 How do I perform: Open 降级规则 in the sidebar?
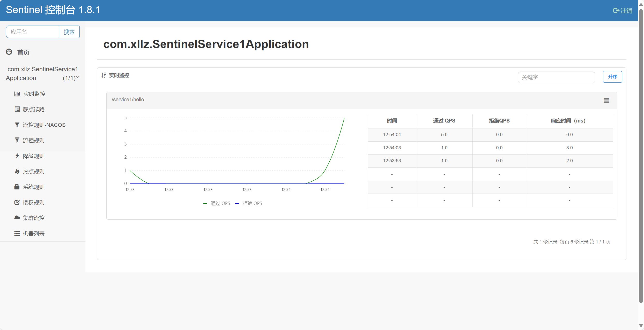pyautogui.click(x=34, y=156)
